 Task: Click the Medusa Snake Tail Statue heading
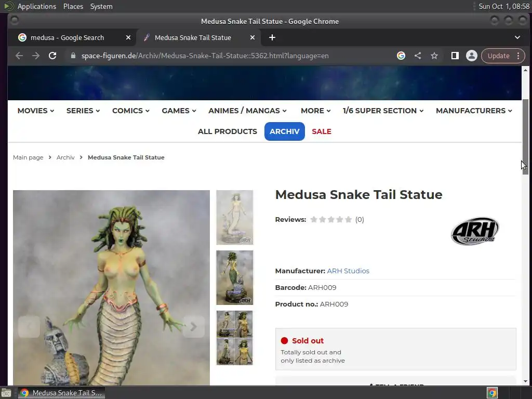click(358, 194)
